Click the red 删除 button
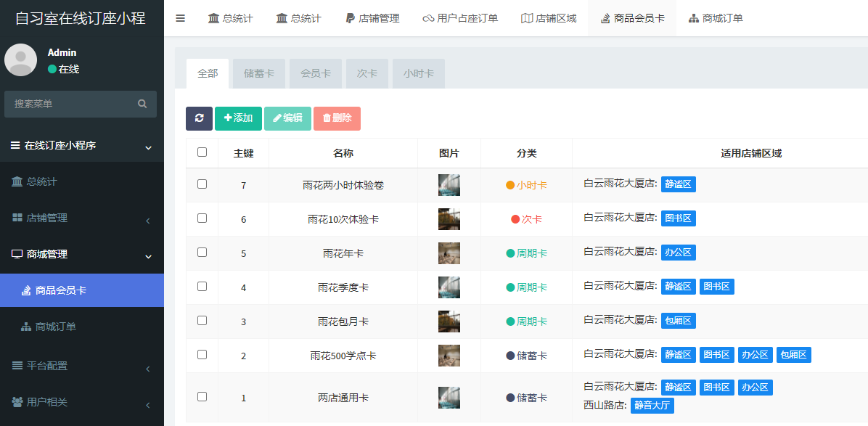The height and width of the screenshot is (426, 868). pos(337,118)
